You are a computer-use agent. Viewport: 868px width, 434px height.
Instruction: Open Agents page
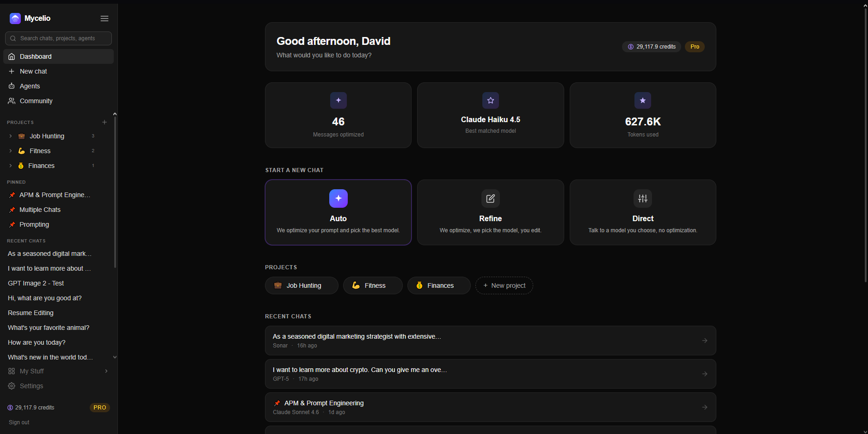[x=58, y=86]
